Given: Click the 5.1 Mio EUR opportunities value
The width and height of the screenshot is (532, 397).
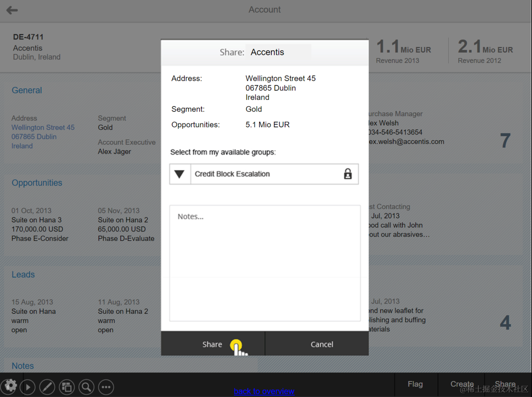Looking at the screenshot, I should point(267,125).
